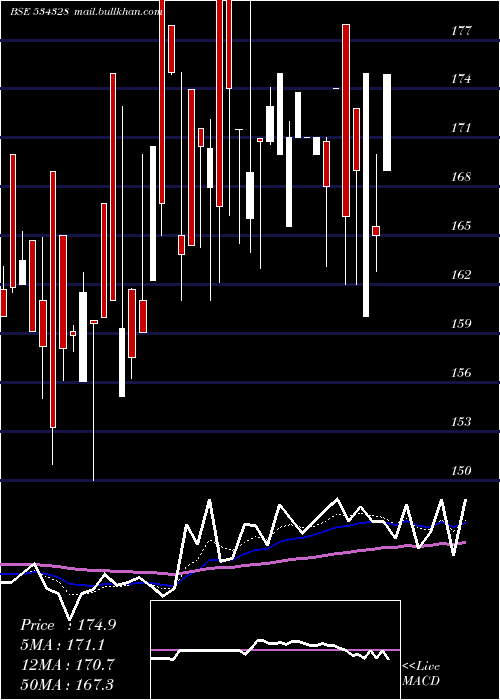The width and height of the screenshot is (500, 700).
Task: Click the last white candlestick on the right
Action: [387, 122]
